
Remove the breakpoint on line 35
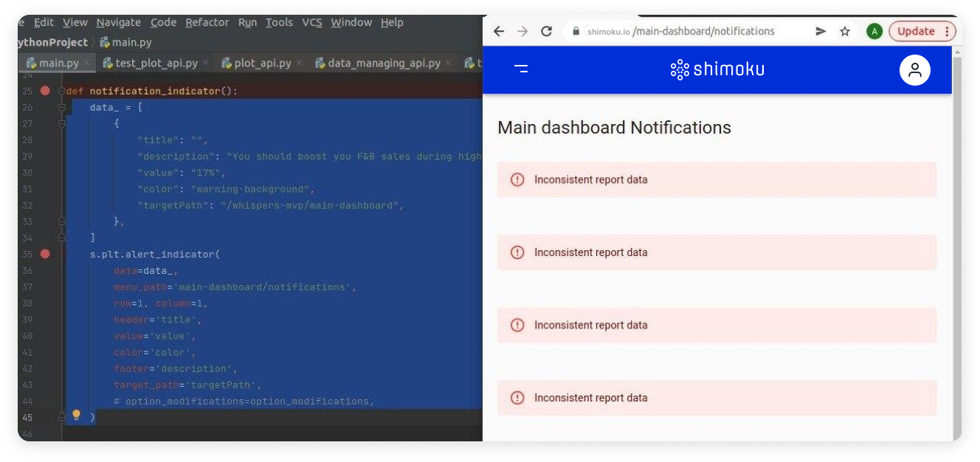point(45,254)
